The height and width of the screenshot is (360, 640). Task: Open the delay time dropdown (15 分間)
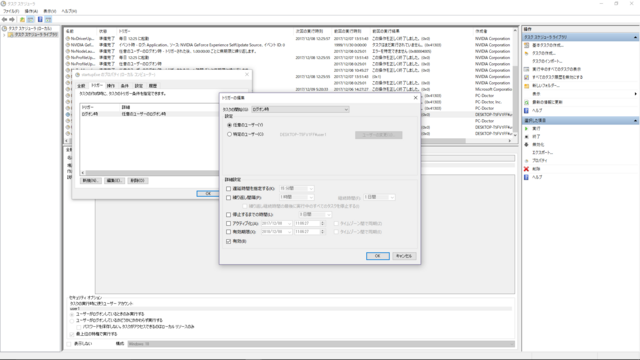tap(297, 189)
